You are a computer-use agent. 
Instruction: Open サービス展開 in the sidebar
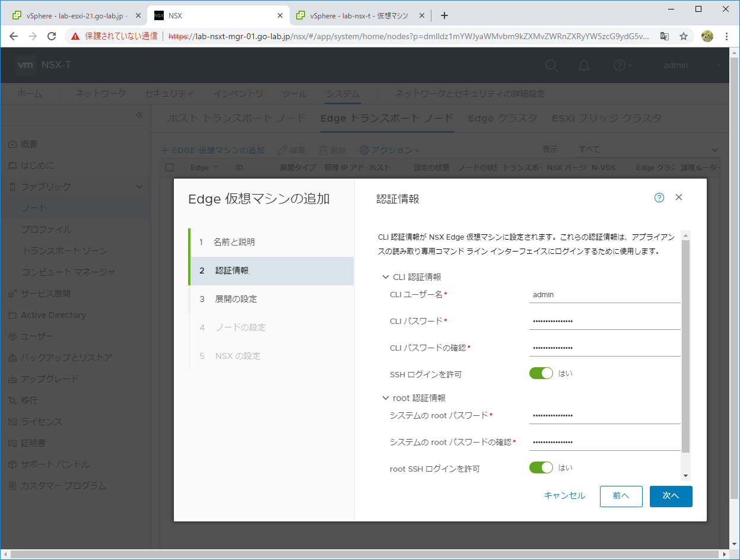(46, 294)
